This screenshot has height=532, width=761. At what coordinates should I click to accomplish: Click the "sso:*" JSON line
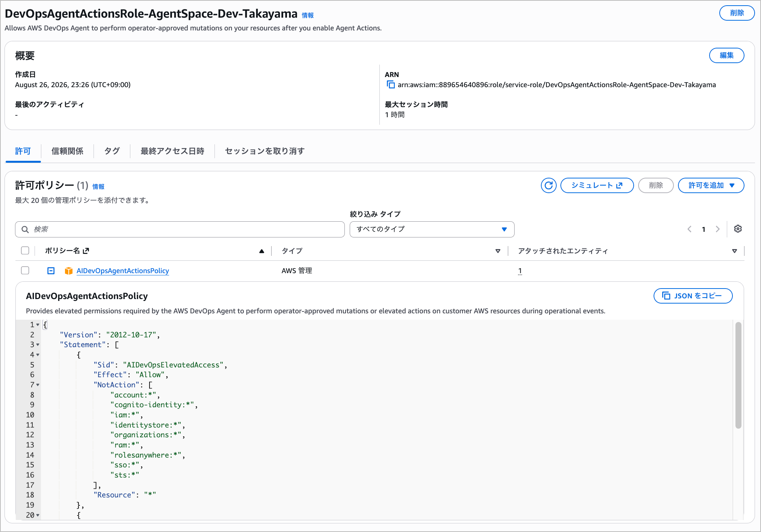click(x=127, y=465)
